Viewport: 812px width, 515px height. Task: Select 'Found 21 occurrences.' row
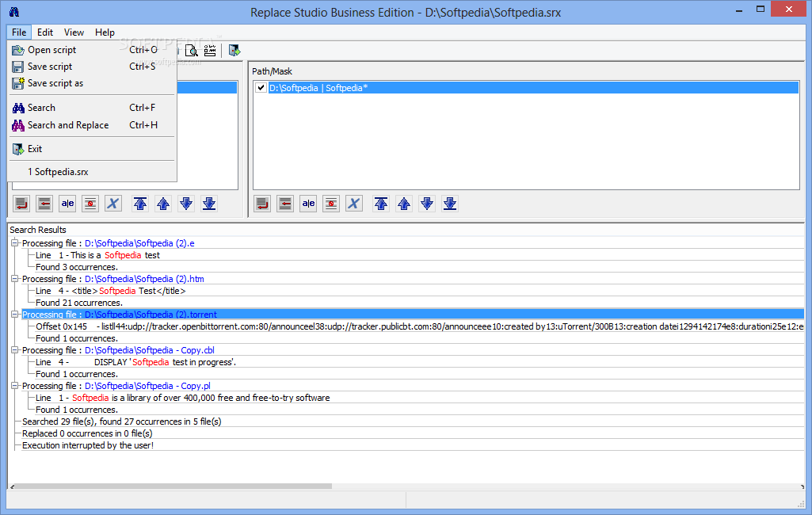[x=78, y=303]
